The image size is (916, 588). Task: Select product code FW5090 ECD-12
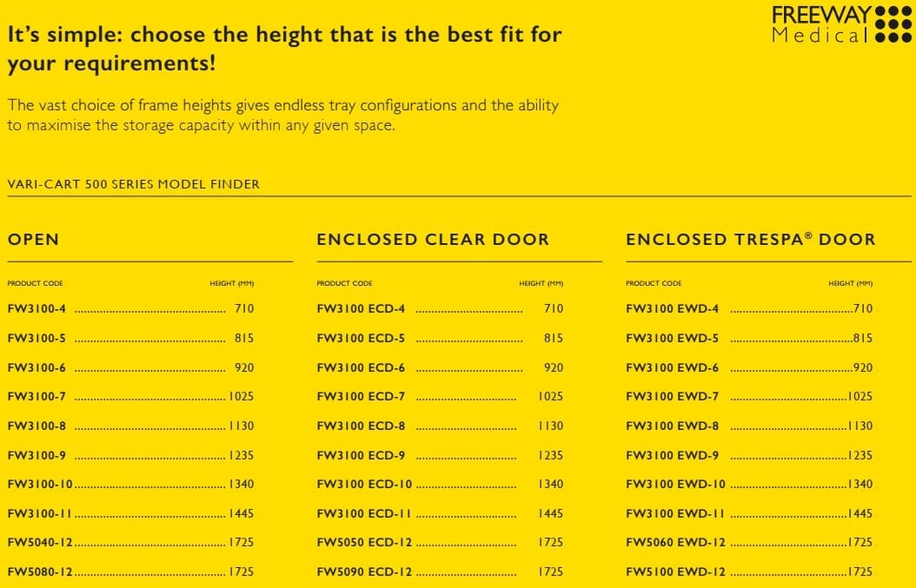tap(364, 571)
